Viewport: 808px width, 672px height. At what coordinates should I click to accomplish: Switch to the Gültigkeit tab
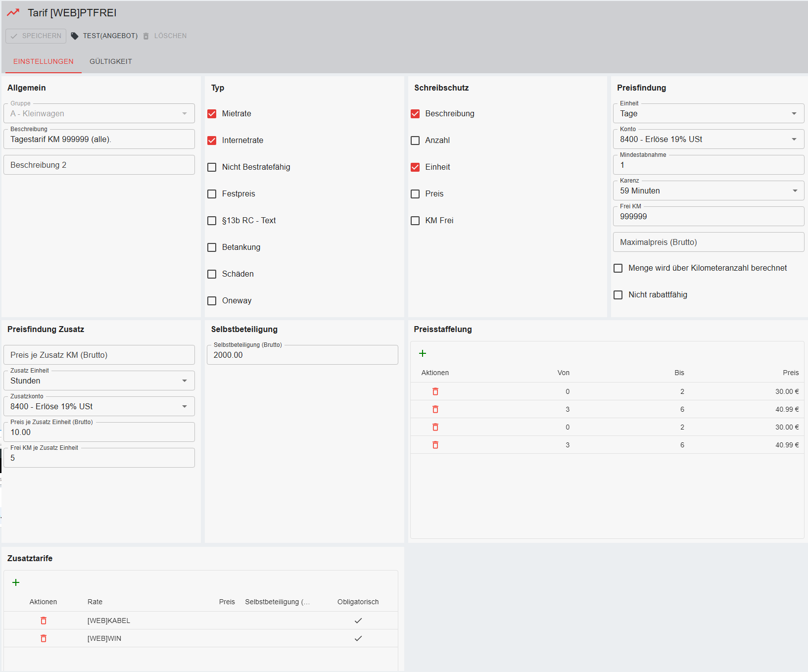point(111,61)
